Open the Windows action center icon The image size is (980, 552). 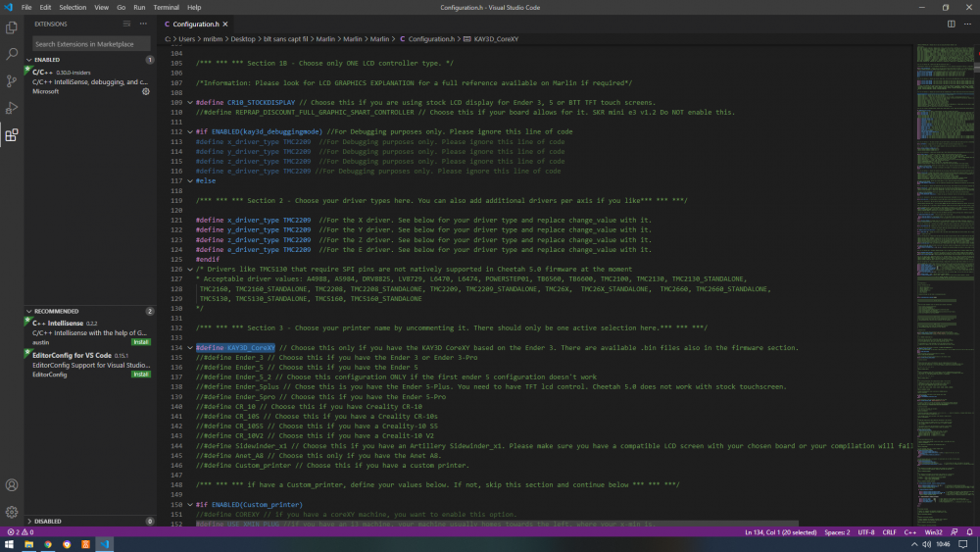[963, 544]
